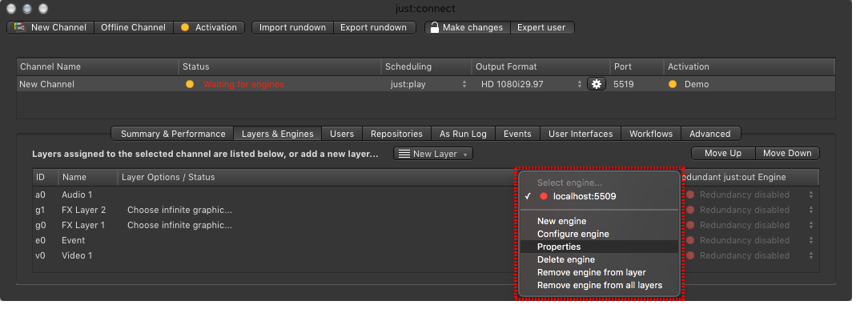Choose Remove engine from layer
This screenshot has height=317, width=868.
pyautogui.click(x=600, y=272)
